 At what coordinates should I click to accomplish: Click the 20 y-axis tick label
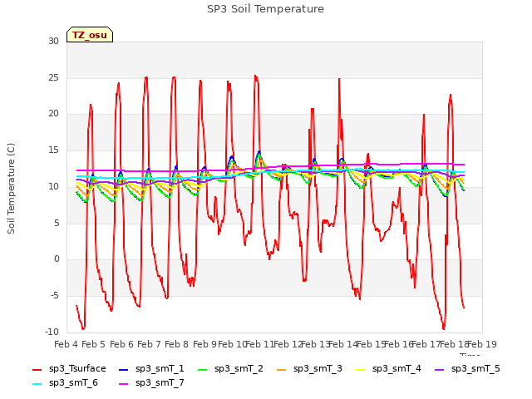click(x=53, y=114)
